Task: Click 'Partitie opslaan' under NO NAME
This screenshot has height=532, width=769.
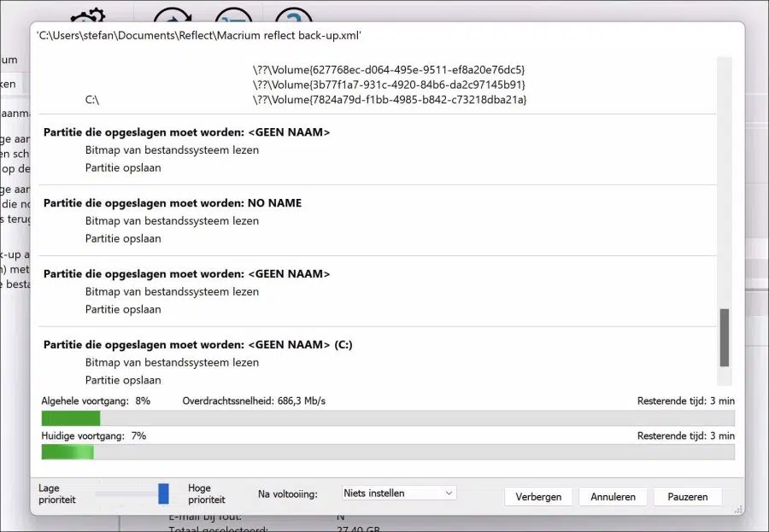Action: pos(123,238)
